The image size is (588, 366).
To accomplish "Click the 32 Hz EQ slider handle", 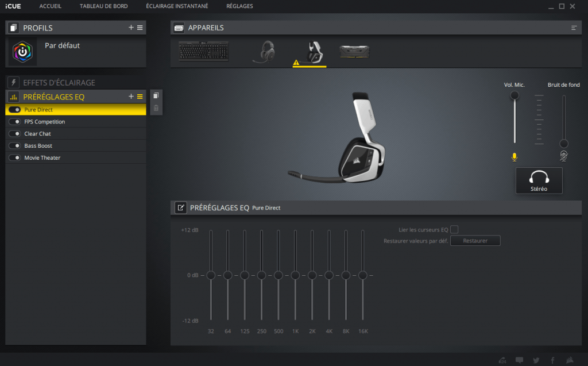I will click(x=211, y=275).
